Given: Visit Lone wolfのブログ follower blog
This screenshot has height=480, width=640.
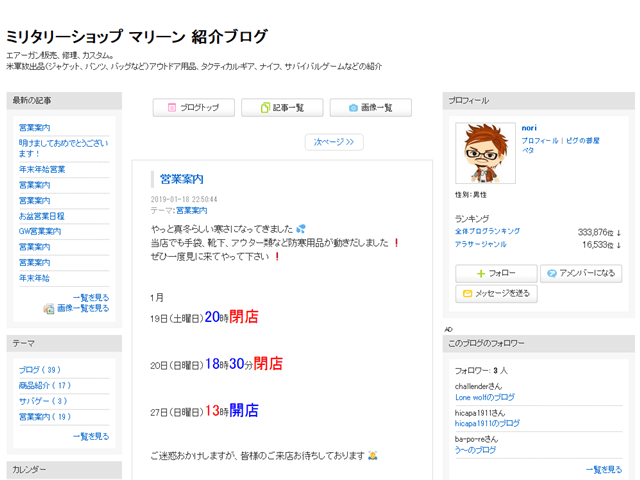Looking at the screenshot, I should (484, 398).
